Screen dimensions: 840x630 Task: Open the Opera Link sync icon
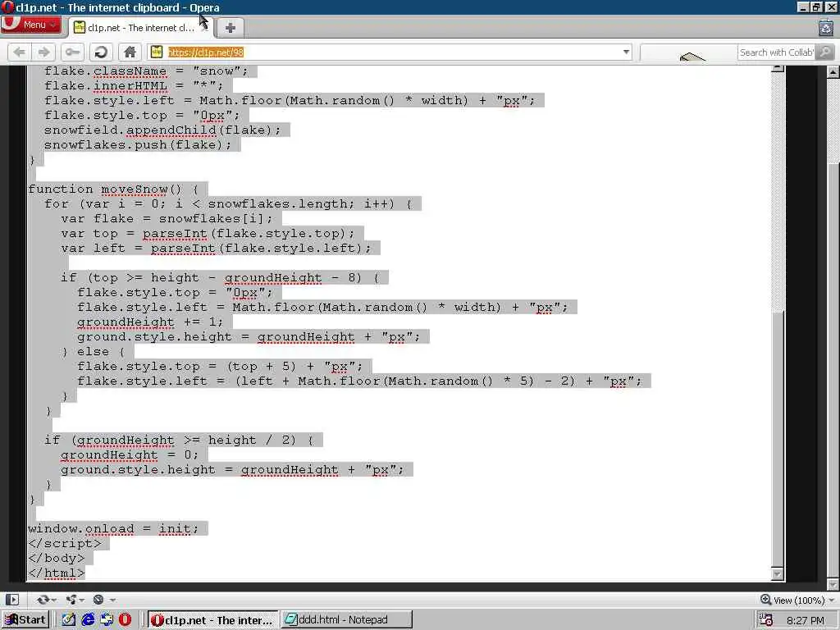[43, 600]
